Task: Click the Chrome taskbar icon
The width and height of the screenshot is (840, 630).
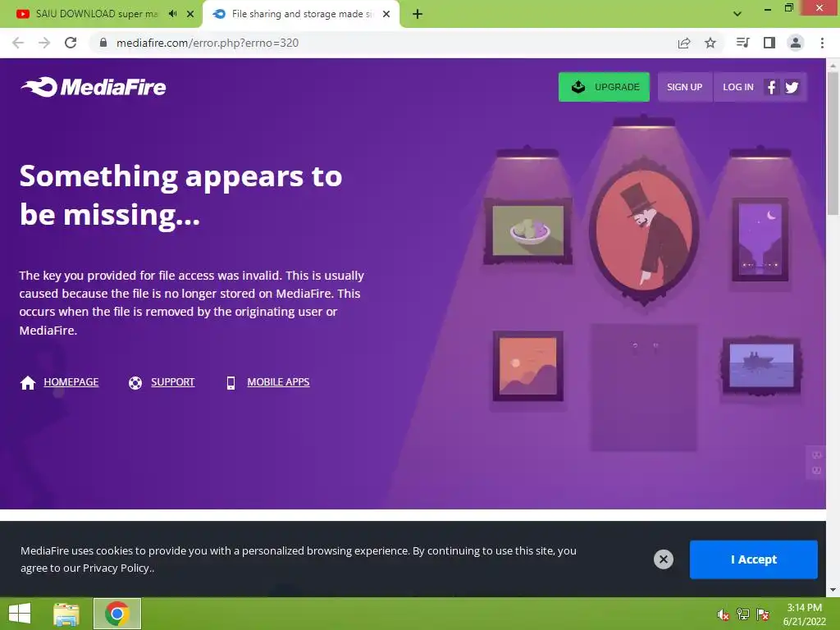Action: 117,614
